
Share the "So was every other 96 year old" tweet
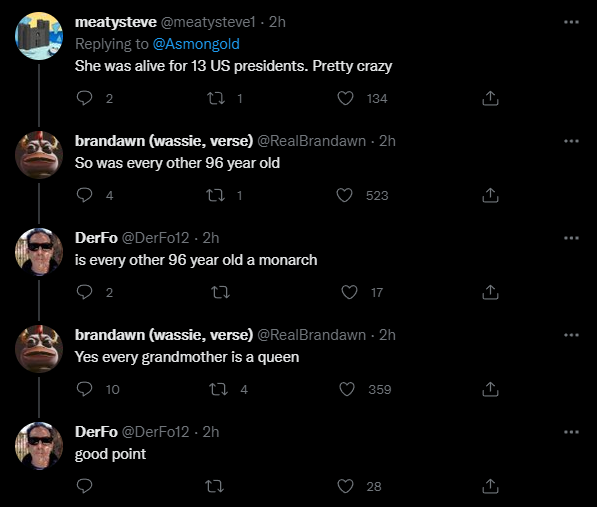coord(490,195)
